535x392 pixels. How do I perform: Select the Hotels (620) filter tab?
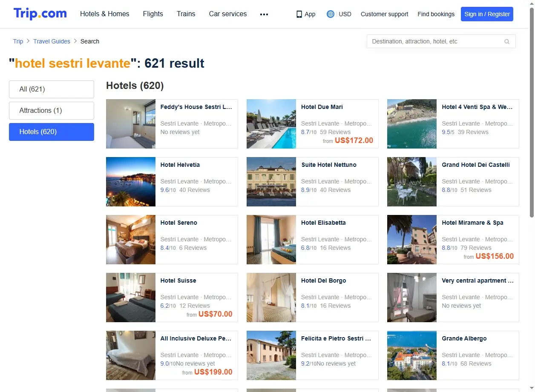click(x=52, y=132)
